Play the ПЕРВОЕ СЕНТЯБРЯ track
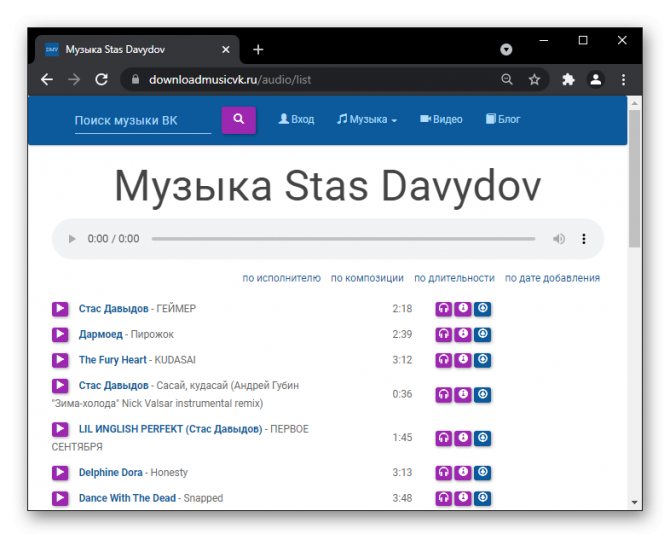 tap(60, 429)
